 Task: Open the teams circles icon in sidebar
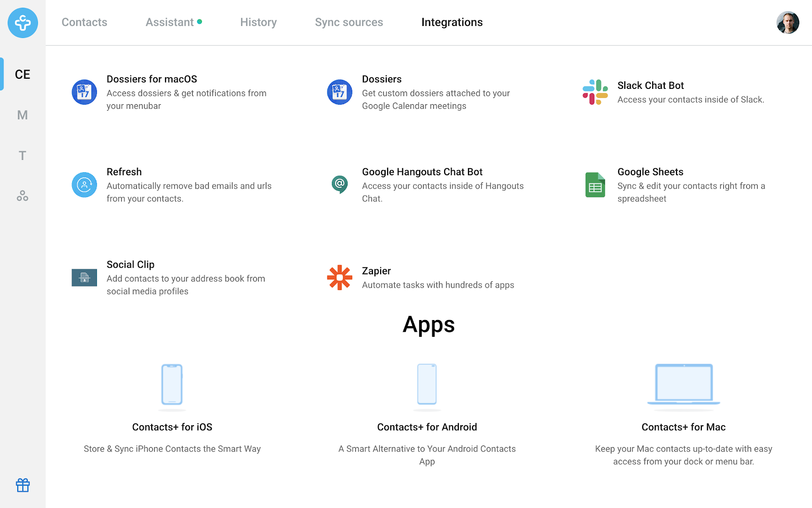coord(23,196)
